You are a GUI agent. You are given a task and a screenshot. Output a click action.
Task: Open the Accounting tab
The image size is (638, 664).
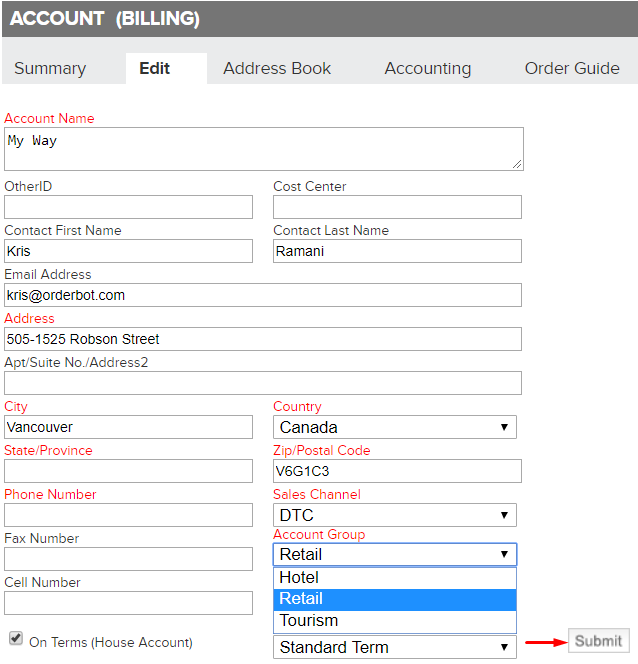tap(428, 68)
